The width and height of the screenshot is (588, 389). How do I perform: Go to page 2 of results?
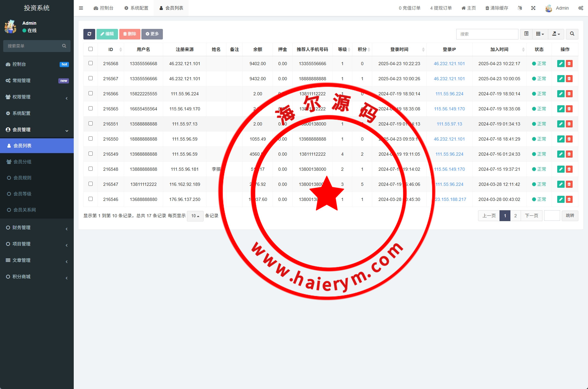click(516, 216)
